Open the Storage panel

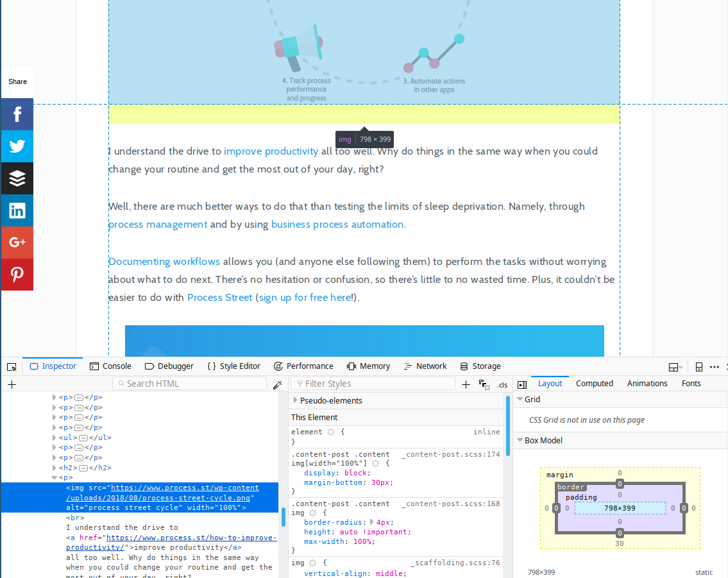[x=480, y=366]
